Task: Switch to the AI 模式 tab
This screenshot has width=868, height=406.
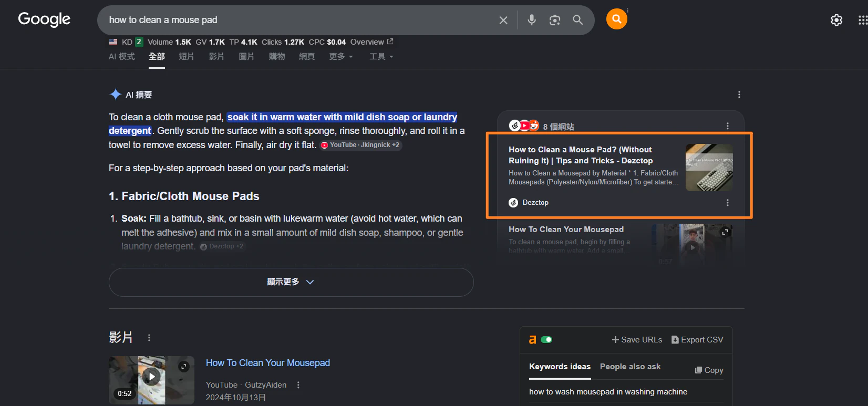Action: pos(122,57)
